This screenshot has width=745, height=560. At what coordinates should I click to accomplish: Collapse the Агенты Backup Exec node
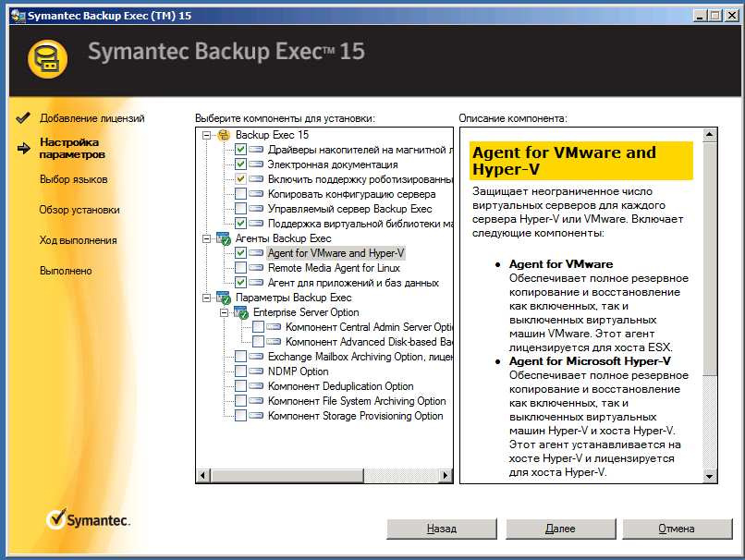click(207, 238)
